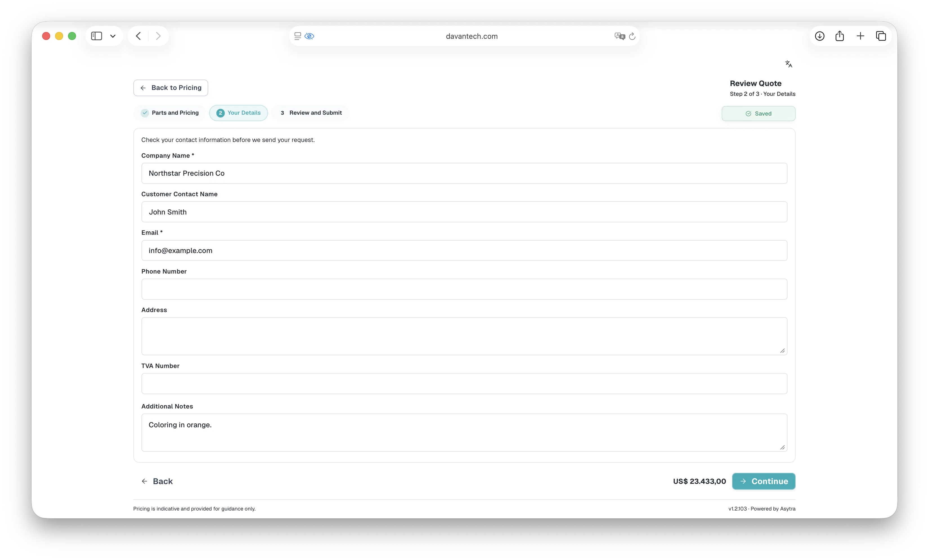Click the Address label
929x560 pixels.
[x=154, y=310]
